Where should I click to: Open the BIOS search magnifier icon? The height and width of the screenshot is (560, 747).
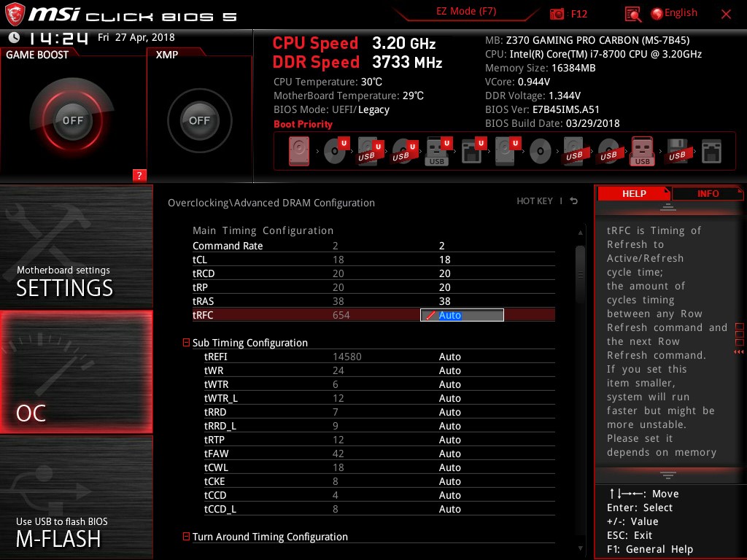click(632, 15)
